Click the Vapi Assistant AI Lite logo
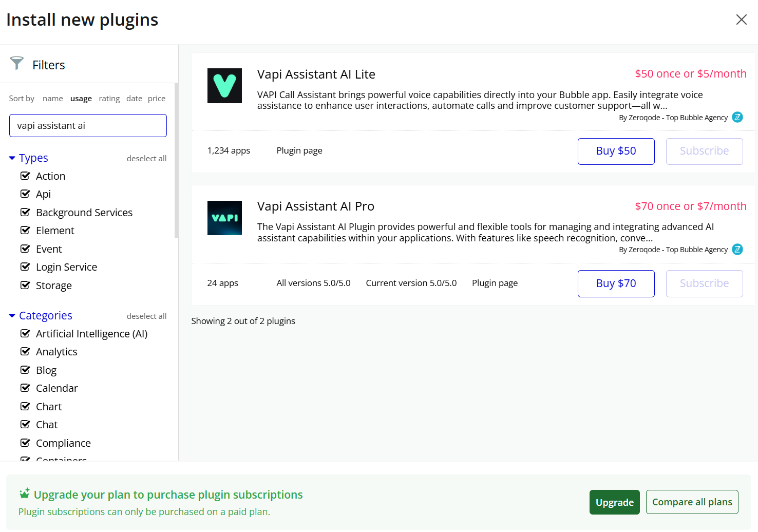This screenshot has height=532, width=758. pos(224,86)
